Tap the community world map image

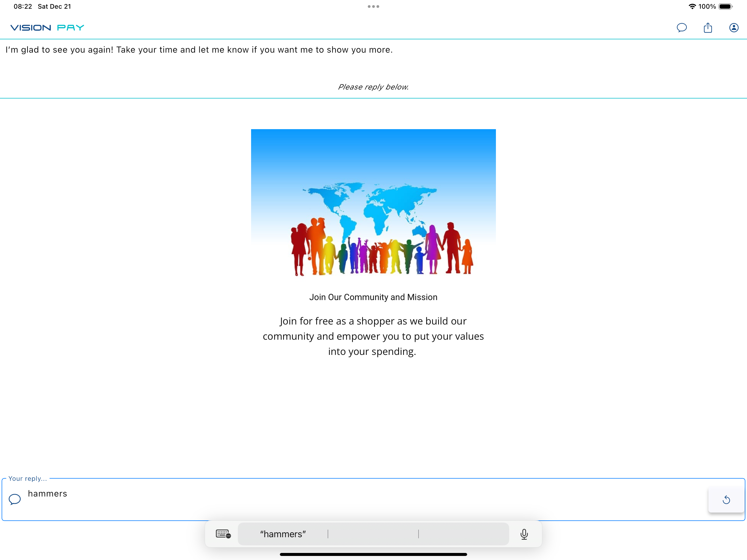373,203
